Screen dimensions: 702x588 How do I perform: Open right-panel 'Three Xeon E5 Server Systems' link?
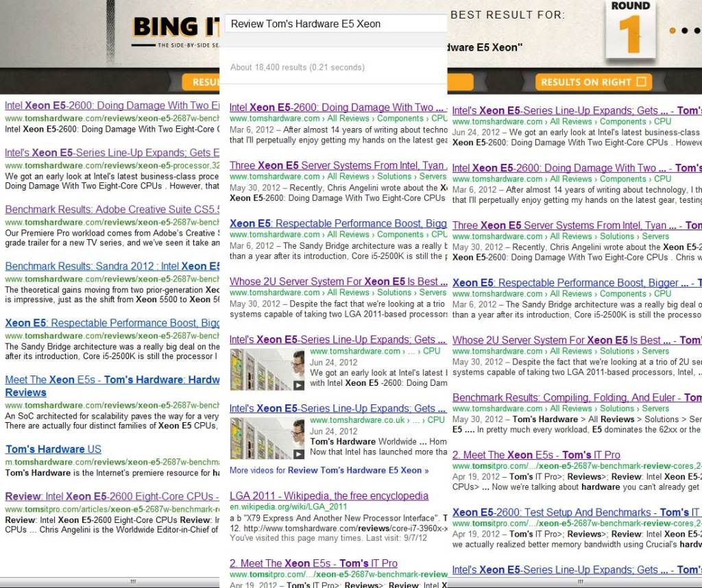click(x=577, y=225)
